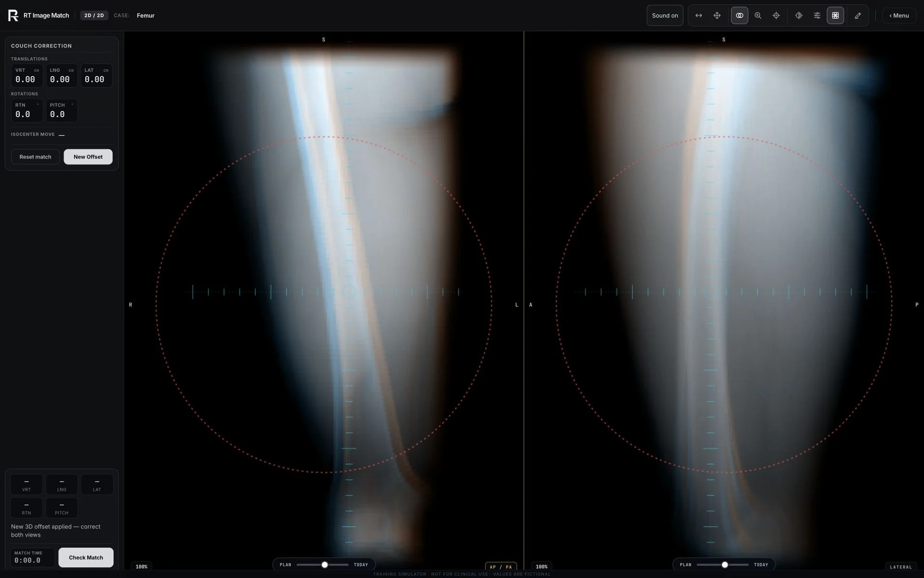The width and height of the screenshot is (924, 578).
Task: Click the crosshair isocenter tool
Action: point(776,15)
